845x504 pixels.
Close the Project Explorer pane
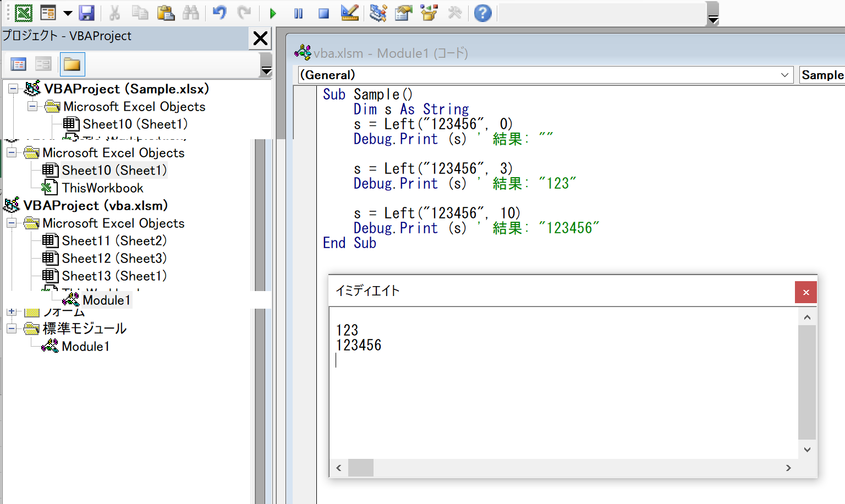tap(260, 38)
